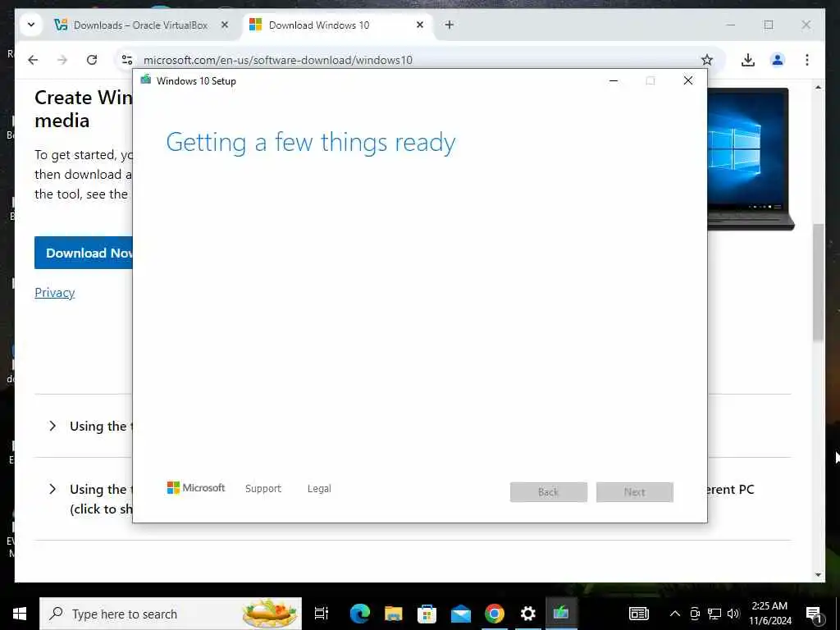The image size is (840, 630).
Task: Close the Oracle VirtualBox tab
Action: coord(225,25)
